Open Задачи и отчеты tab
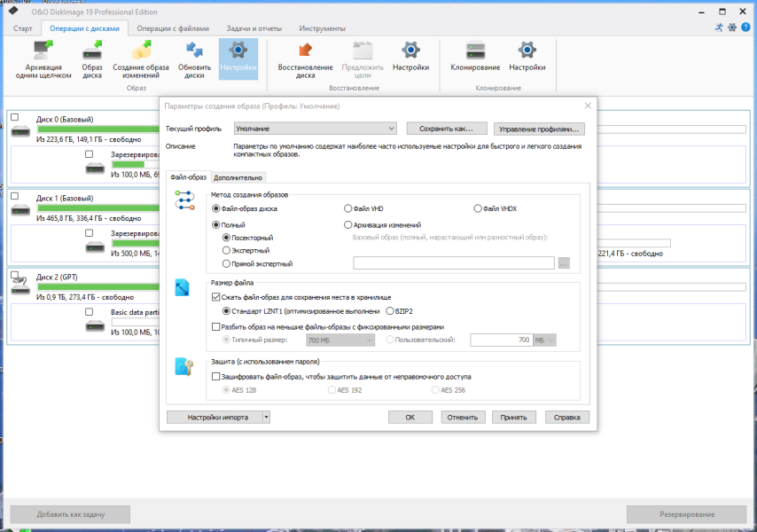The height and width of the screenshot is (532, 757). pyautogui.click(x=254, y=28)
